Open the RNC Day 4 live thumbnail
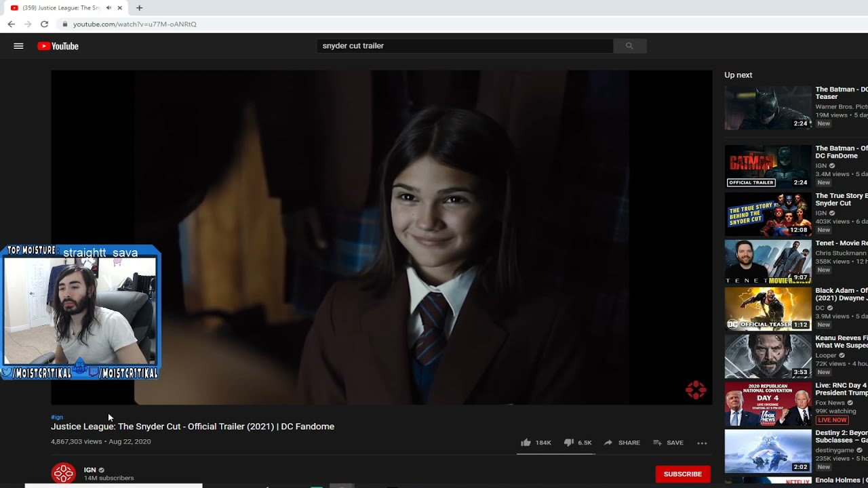The image size is (868, 488). click(x=768, y=404)
